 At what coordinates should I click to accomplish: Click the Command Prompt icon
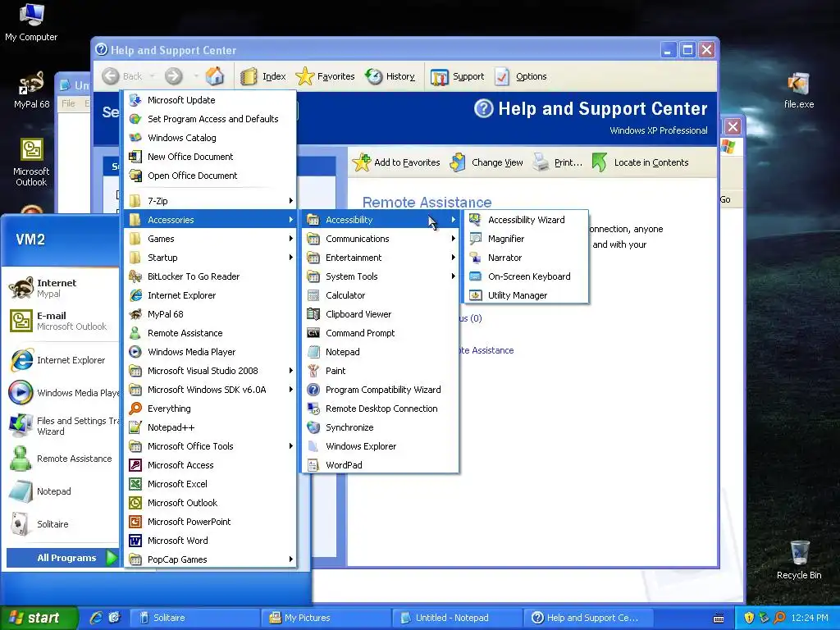[313, 333]
